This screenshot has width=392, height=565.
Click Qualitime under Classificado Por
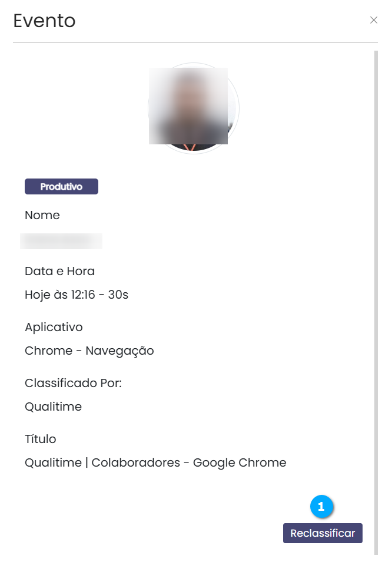click(53, 407)
